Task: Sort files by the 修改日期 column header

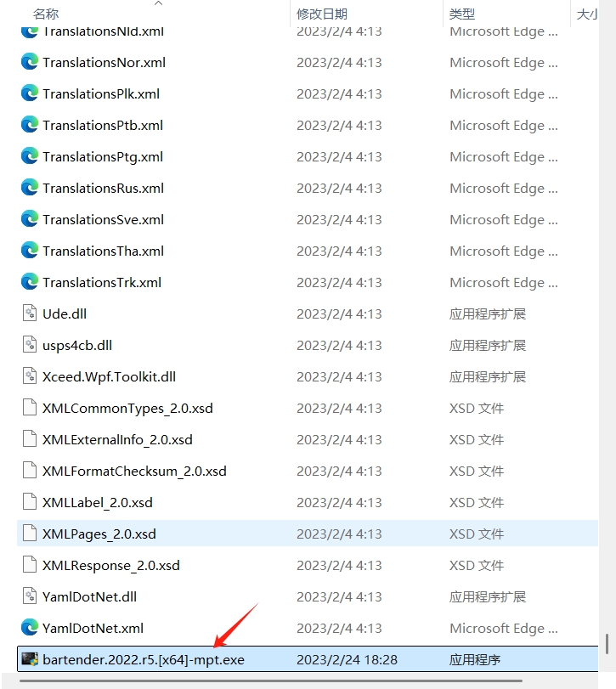Action: pos(322,14)
